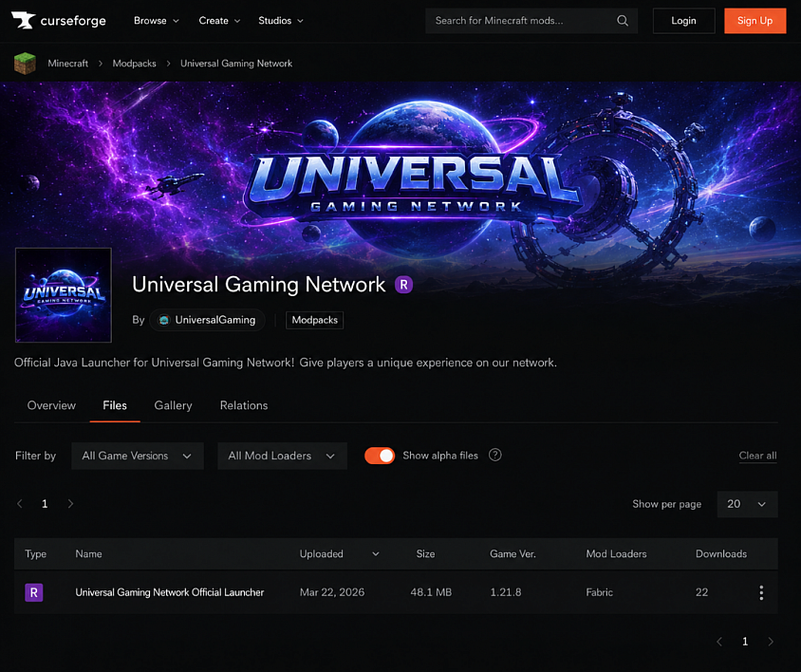Click the Universal Gaming Network project thumbnail

[64, 295]
